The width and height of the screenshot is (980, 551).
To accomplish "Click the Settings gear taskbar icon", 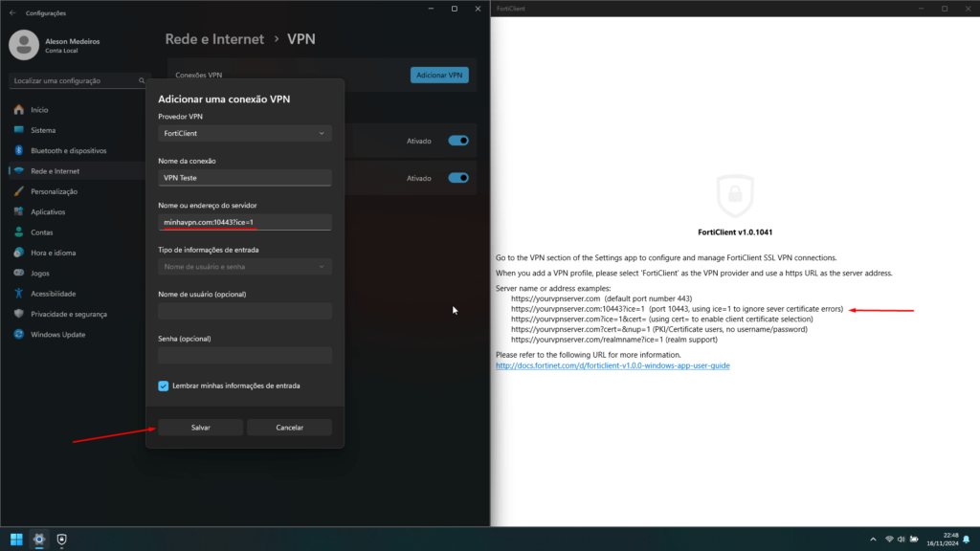I will pos(38,540).
